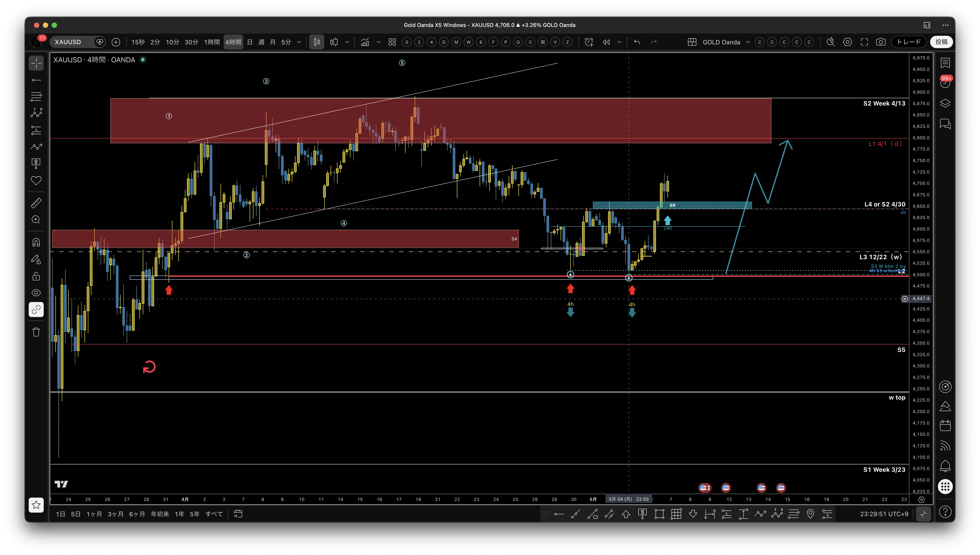Open the timezone 23:29:51 UTC+9 menu

[x=884, y=514]
